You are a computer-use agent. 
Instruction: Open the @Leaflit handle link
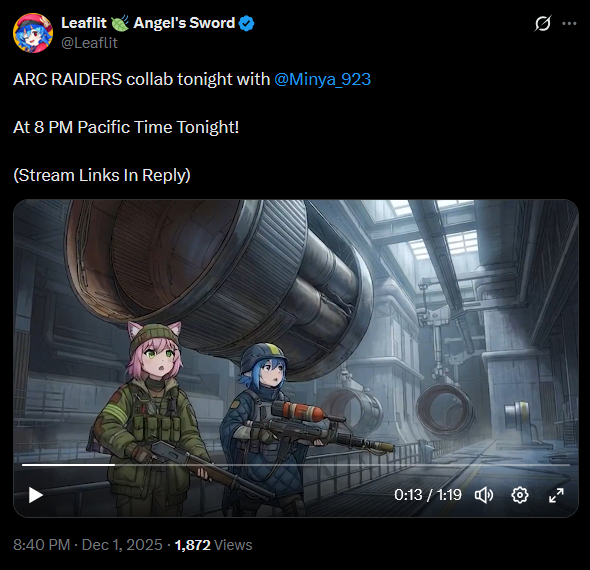89,43
